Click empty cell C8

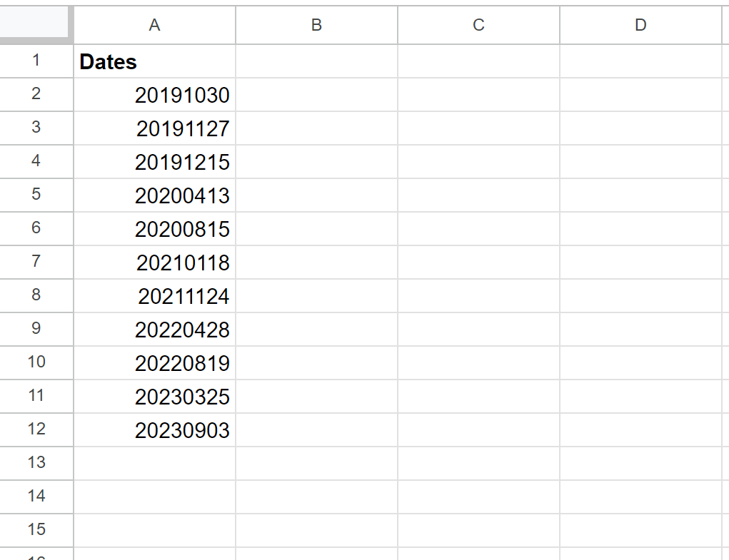click(478, 296)
